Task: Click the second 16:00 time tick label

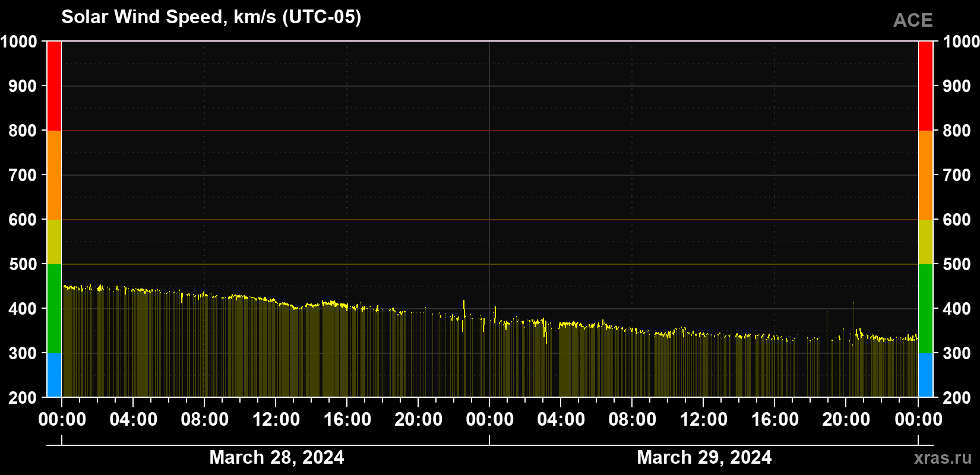Action: (x=775, y=419)
